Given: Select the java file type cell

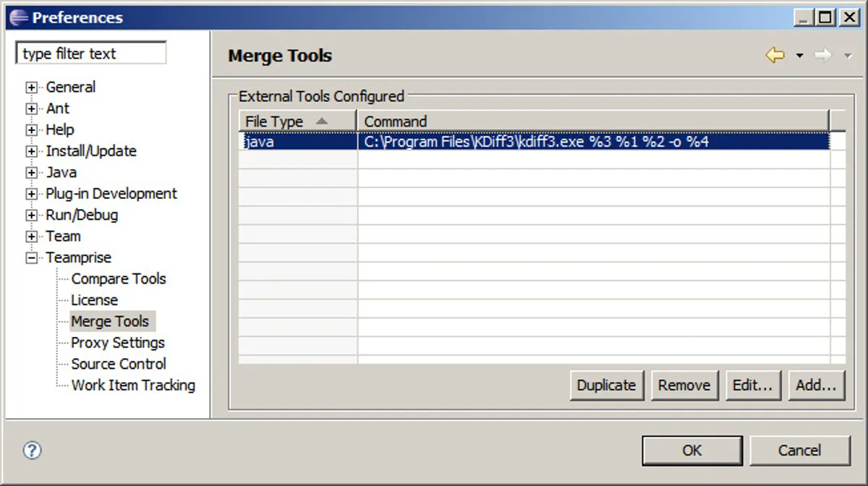Looking at the screenshot, I should [x=298, y=142].
